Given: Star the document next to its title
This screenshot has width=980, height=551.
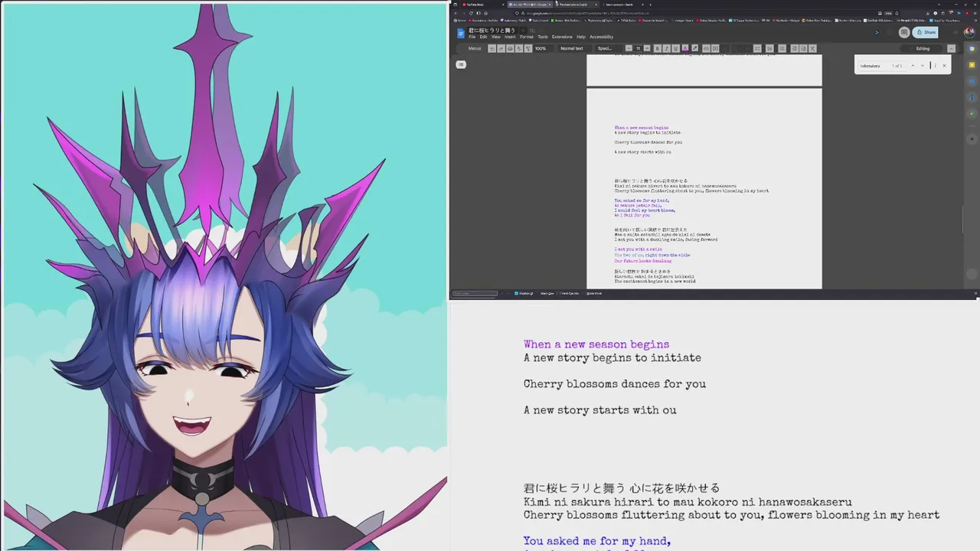Looking at the screenshot, I should [x=524, y=31].
